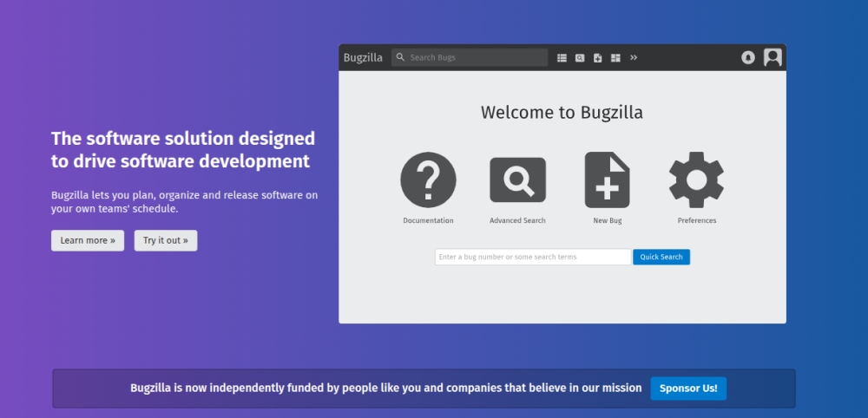Expand more items via double chevron

coord(634,57)
